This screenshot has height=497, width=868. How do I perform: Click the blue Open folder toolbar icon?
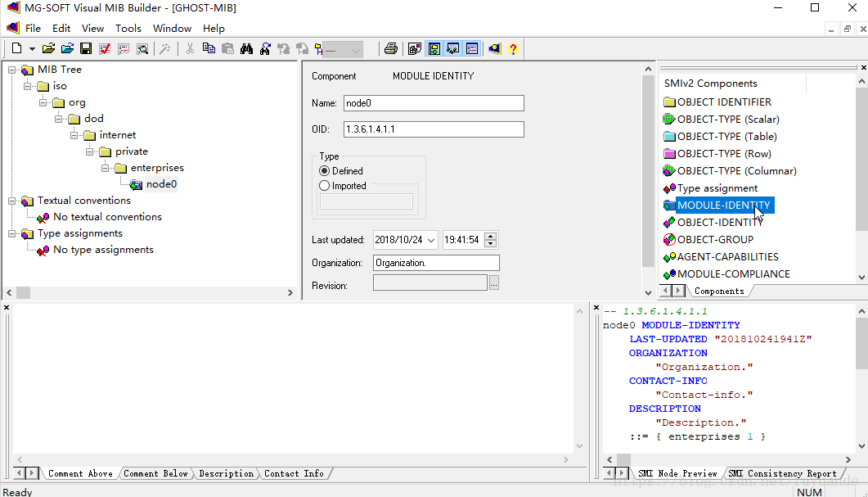(68, 49)
